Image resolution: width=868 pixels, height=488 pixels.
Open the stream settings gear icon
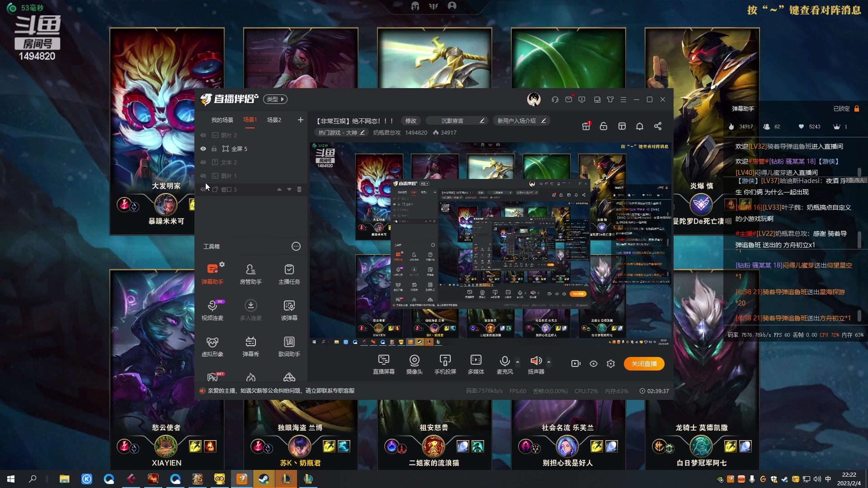tap(611, 364)
